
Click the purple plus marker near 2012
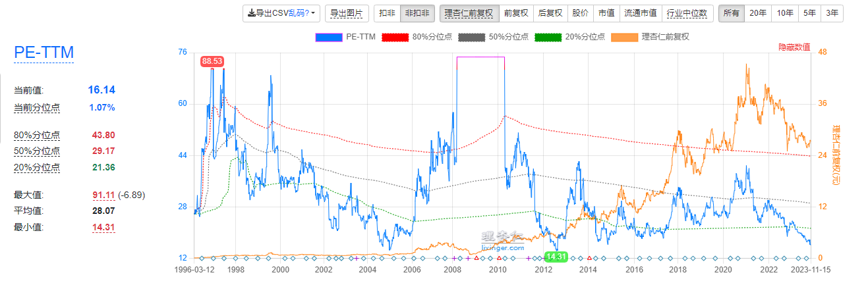coord(528,258)
